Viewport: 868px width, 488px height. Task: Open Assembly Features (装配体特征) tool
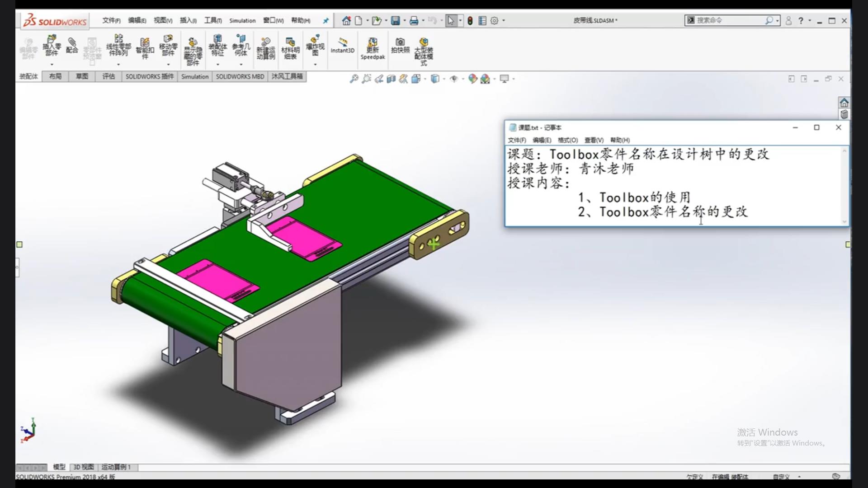pyautogui.click(x=217, y=45)
